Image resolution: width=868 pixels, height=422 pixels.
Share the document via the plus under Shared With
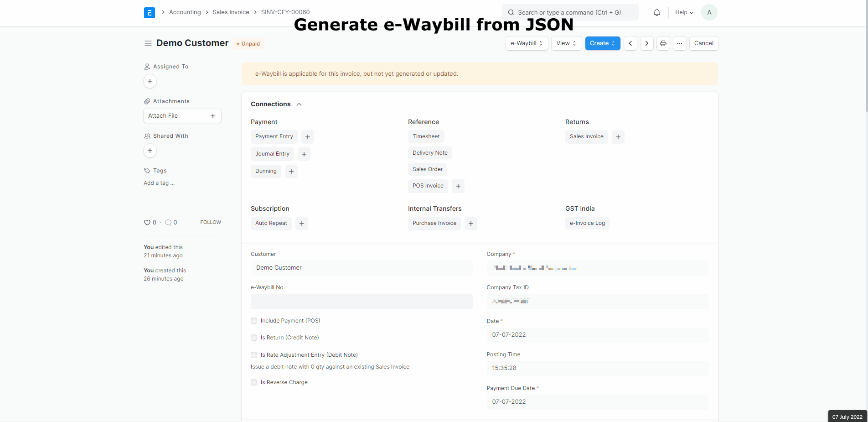150,151
